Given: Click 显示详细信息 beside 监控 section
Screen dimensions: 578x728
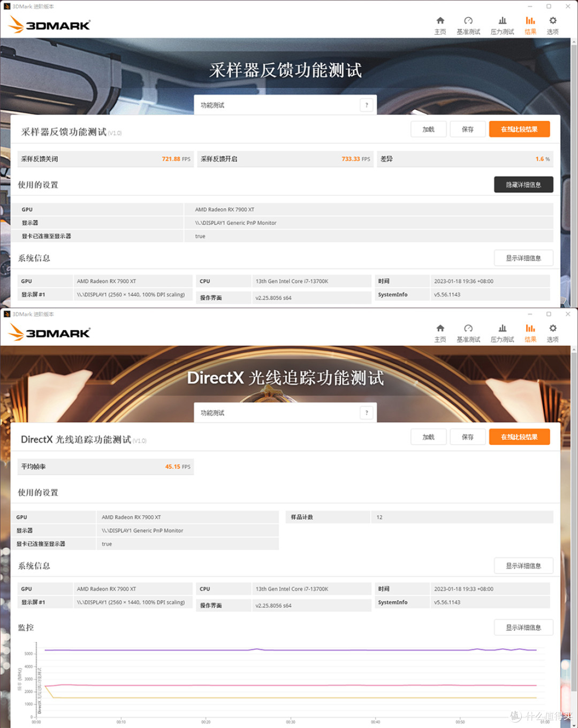Looking at the screenshot, I should 523,627.
